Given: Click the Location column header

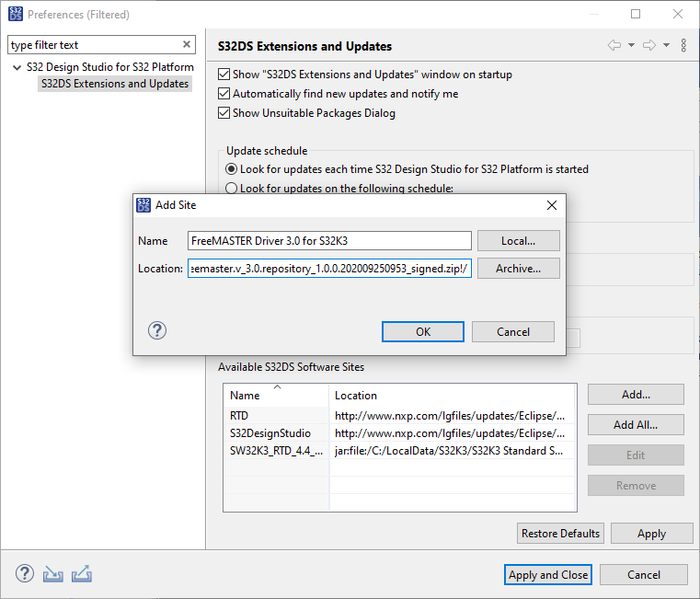Looking at the screenshot, I should pos(452,396).
